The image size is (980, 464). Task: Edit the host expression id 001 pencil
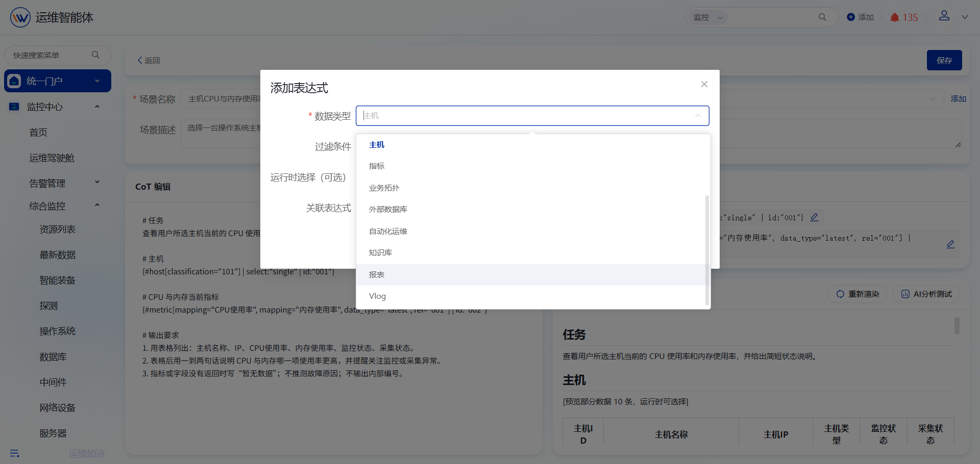815,217
